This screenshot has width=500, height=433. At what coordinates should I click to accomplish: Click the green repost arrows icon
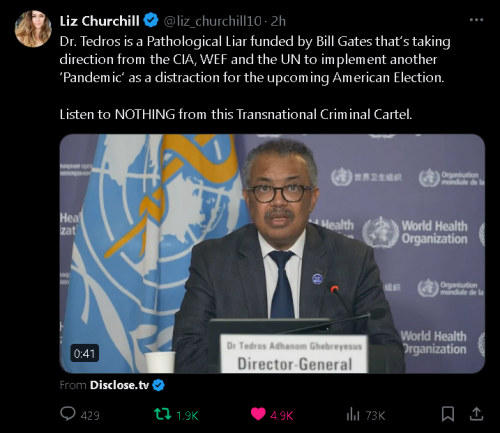coord(163,414)
